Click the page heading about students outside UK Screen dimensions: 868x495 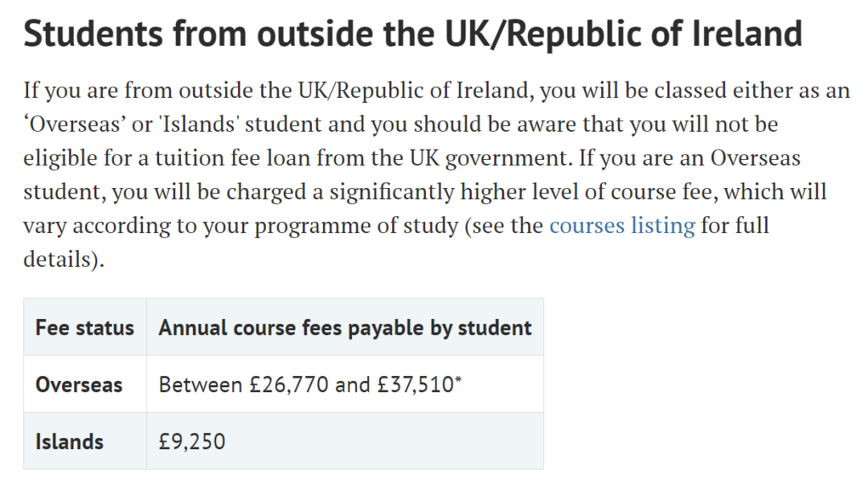(x=413, y=33)
